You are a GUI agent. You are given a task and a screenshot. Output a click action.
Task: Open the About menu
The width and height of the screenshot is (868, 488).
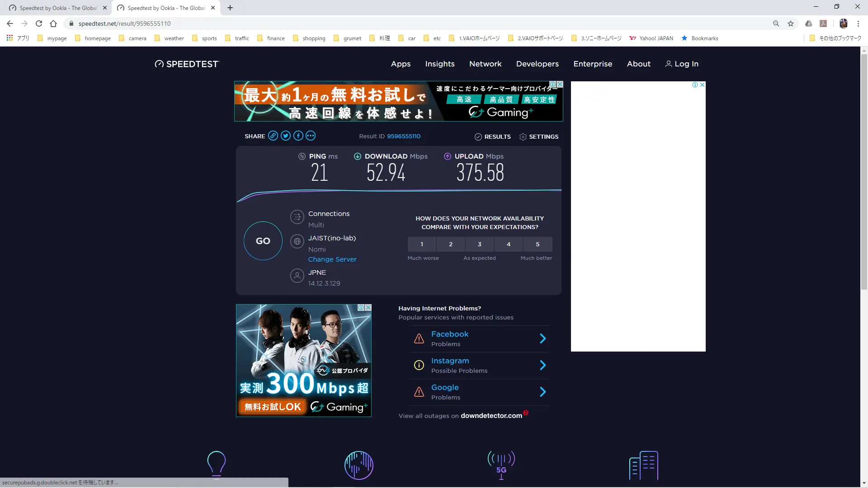[639, 64]
